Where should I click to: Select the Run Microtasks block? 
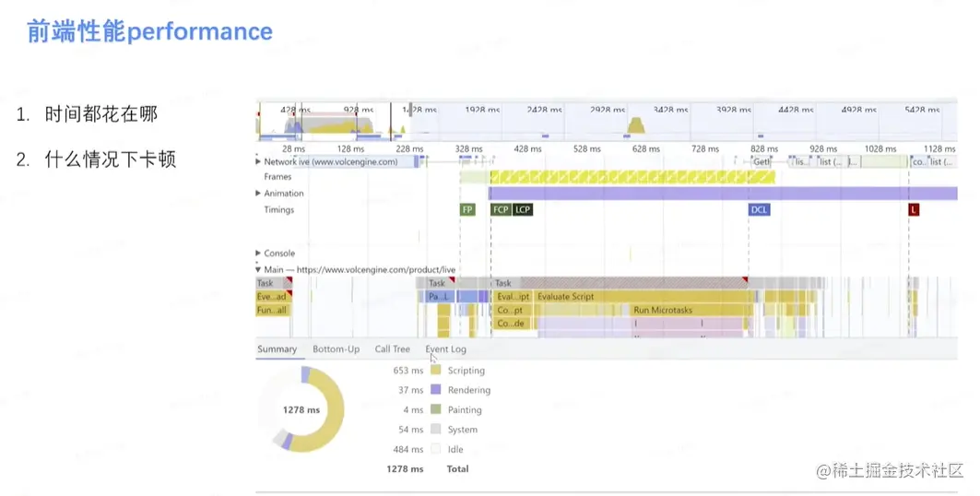click(x=691, y=310)
